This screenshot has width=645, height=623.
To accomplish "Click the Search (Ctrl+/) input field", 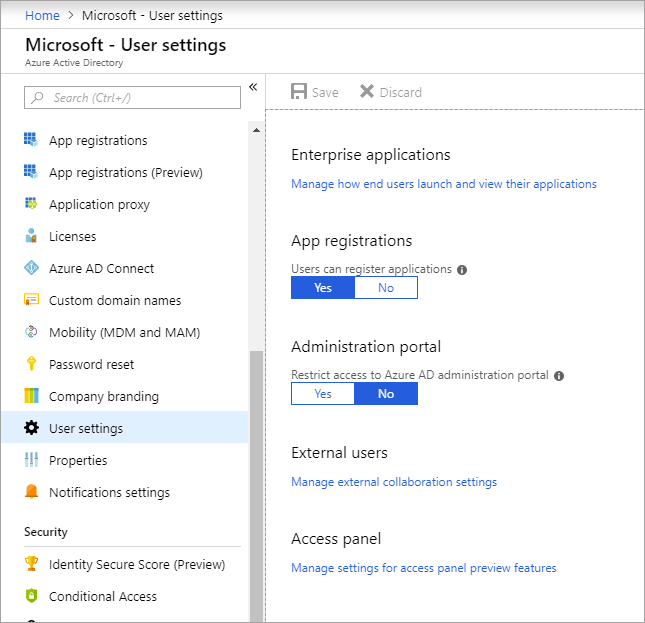I will tap(132, 97).
